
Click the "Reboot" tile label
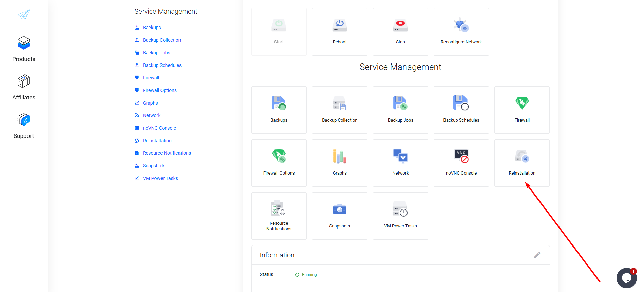point(340,42)
